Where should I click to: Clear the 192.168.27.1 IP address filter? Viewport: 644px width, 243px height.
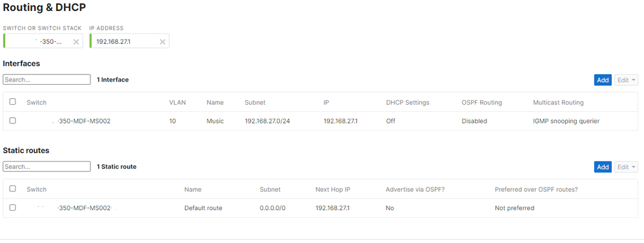pyautogui.click(x=163, y=41)
